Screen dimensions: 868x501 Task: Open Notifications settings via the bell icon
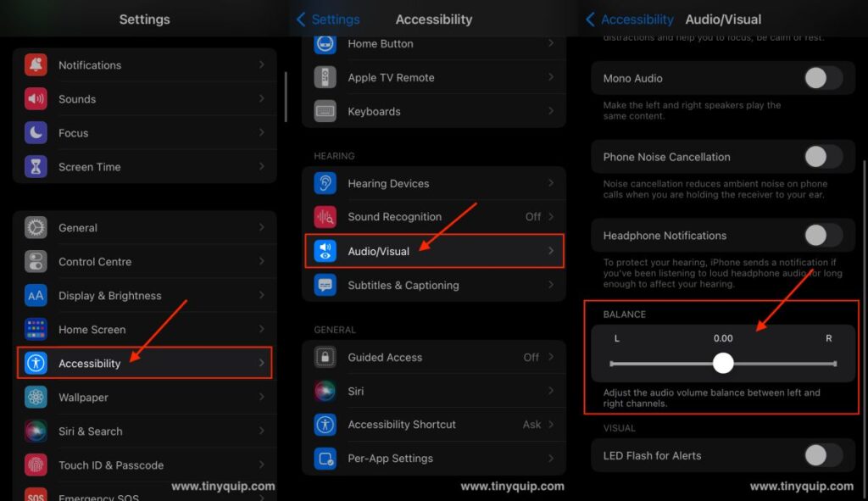coord(34,64)
